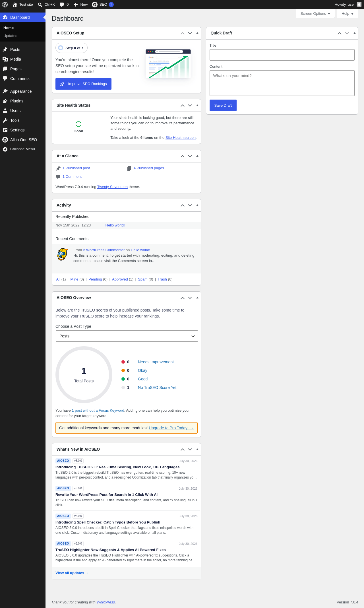Click the Plugins plug icon

(5, 101)
